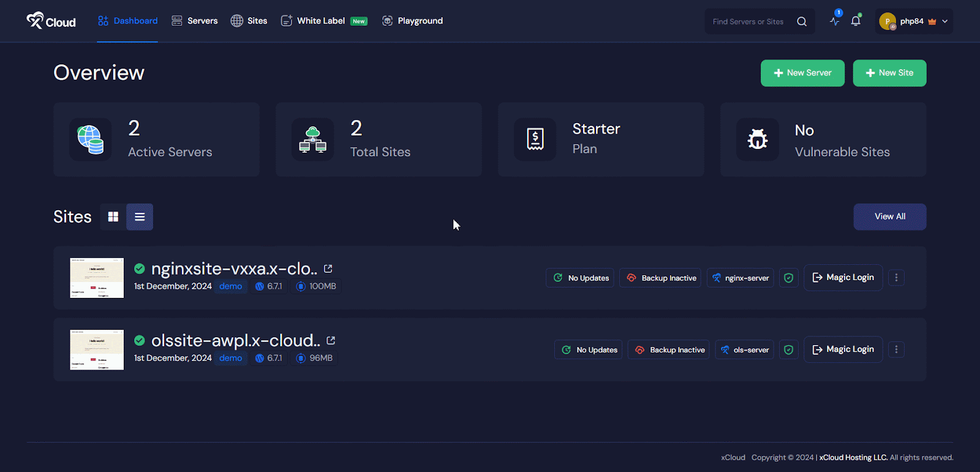Click the premium crown icon beside php84
The image size is (980, 472).
[932, 21]
